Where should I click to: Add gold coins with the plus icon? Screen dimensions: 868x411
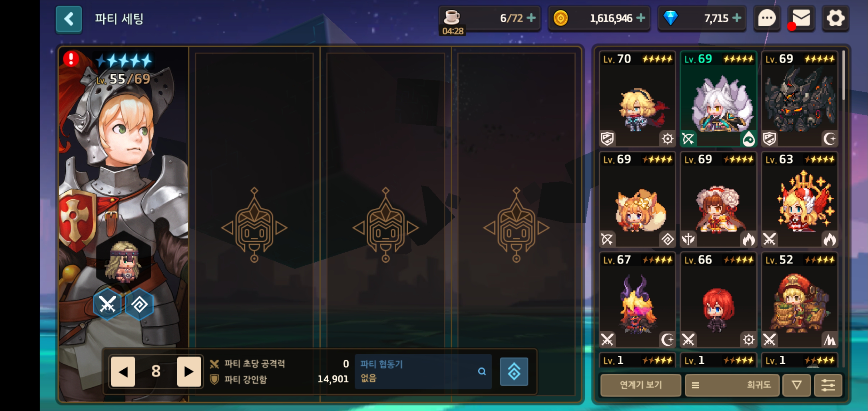(640, 17)
